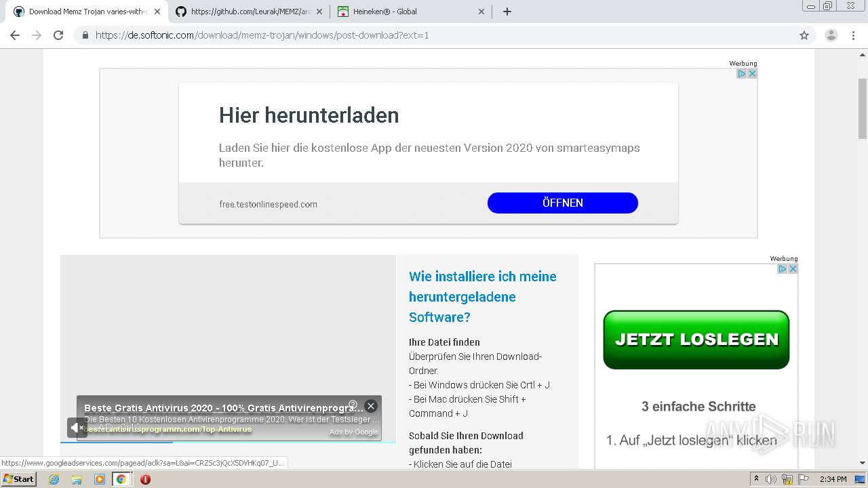The image size is (868, 488).
Task: Go forward with the browser arrow
Action: tap(37, 35)
